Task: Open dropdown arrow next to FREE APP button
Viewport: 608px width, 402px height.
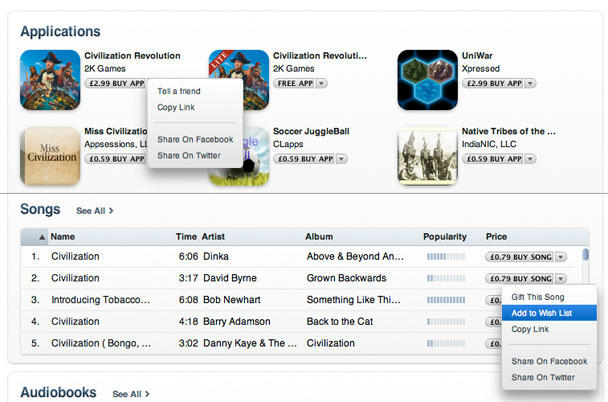Action: [x=321, y=84]
